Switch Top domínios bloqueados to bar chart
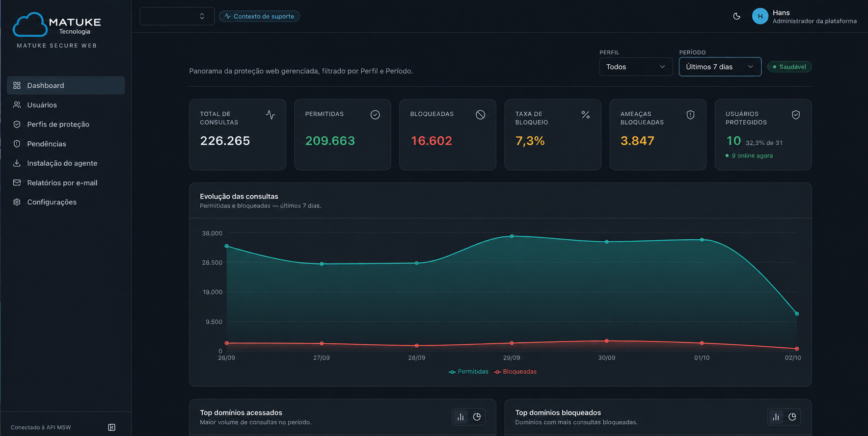Image resolution: width=868 pixels, height=436 pixels. click(776, 417)
